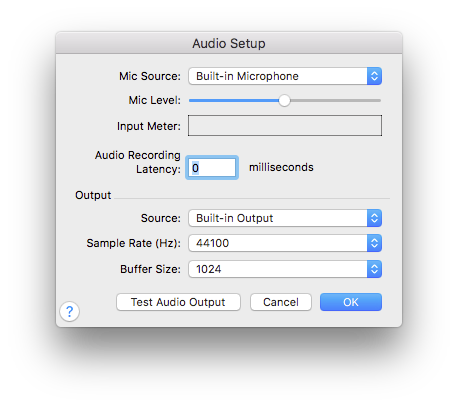
Task: Click the Input Meter display box
Action: pyautogui.click(x=285, y=126)
